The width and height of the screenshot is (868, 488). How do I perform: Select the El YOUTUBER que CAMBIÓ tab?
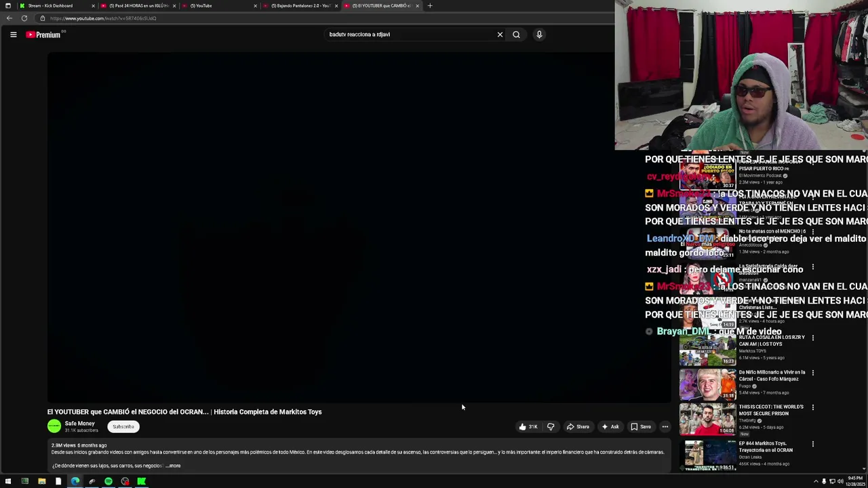click(381, 5)
